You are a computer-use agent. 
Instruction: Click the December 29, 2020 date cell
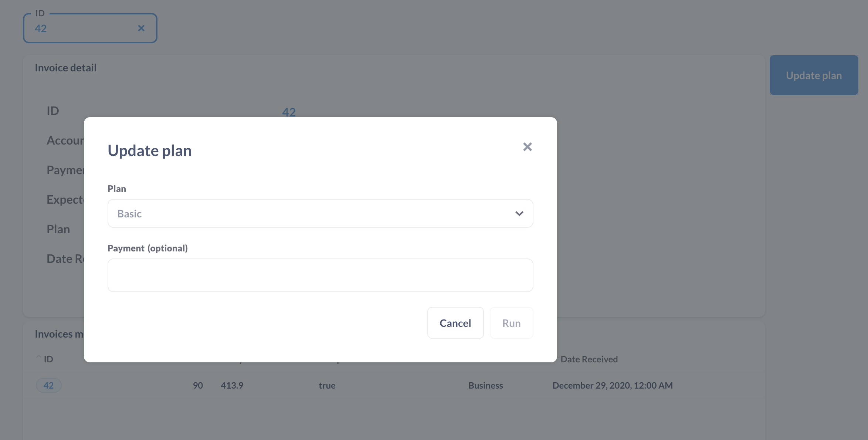pos(612,385)
